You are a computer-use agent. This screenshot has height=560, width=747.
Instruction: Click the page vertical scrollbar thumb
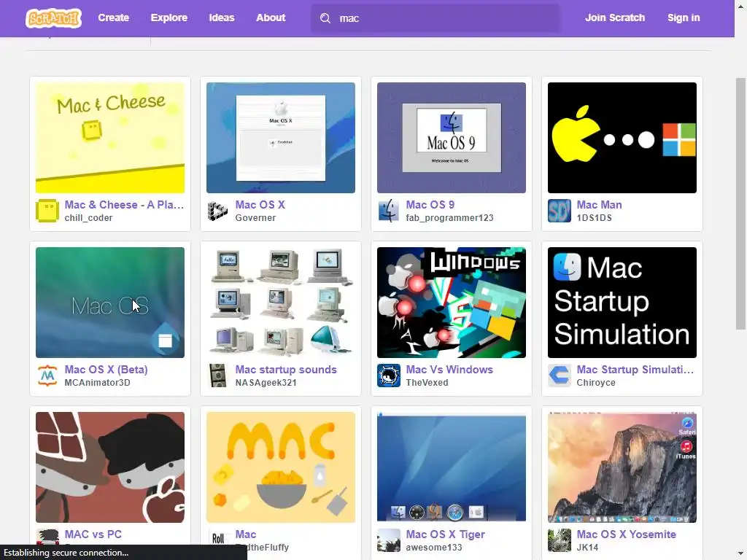[x=740, y=203]
